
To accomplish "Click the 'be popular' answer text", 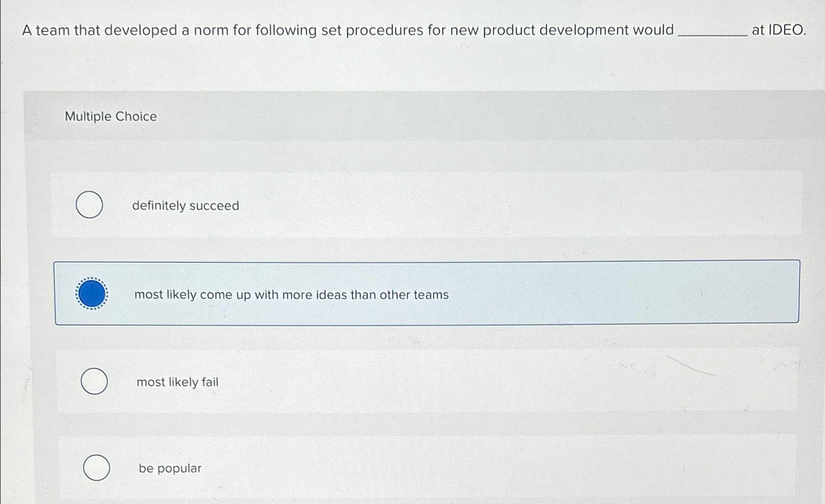I will click(x=170, y=468).
